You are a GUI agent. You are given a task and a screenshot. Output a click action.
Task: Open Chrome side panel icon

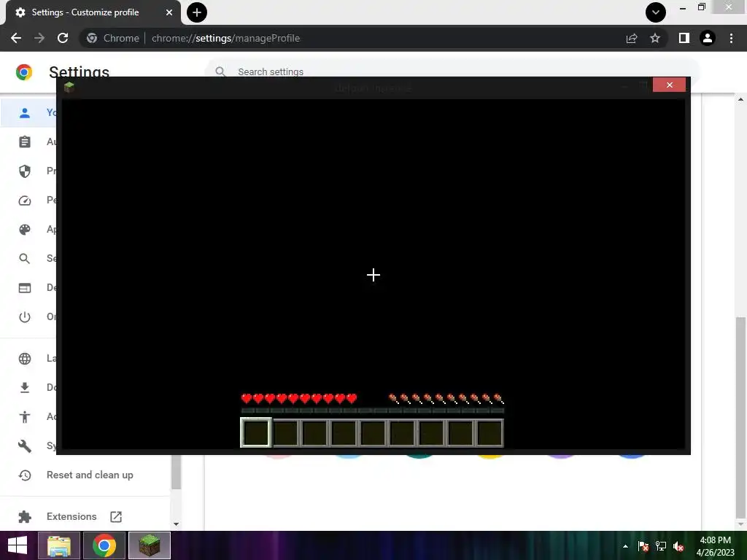pyautogui.click(x=684, y=38)
